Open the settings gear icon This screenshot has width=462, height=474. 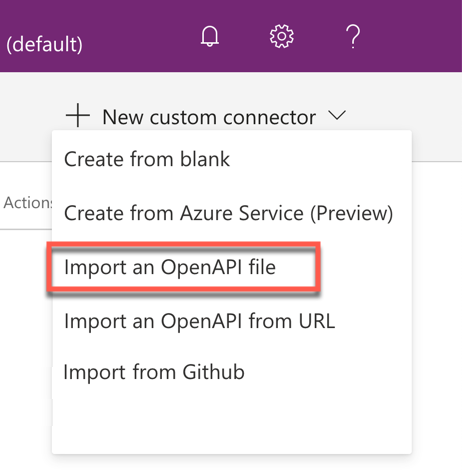coord(282,36)
